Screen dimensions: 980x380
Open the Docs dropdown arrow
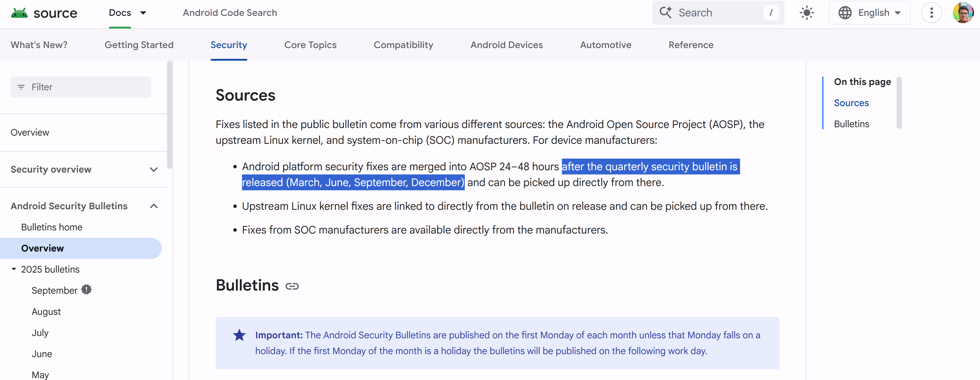coord(143,13)
